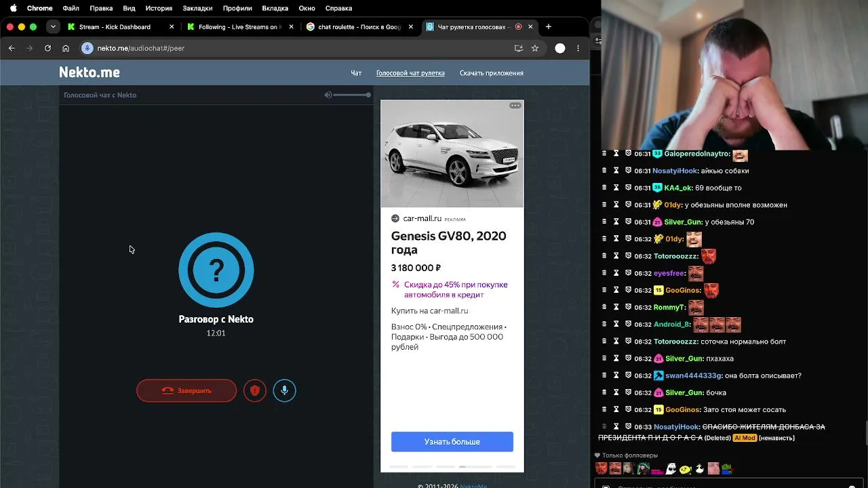
Task: Click the trash icon on "у обезьяны 70"
Action: pos(604,222)
